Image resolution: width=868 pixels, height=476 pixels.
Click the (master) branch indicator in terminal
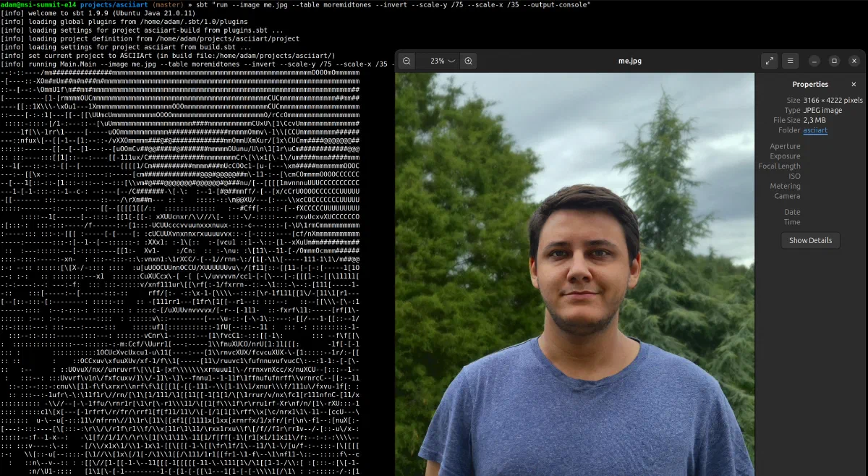[x=169, y=4]
